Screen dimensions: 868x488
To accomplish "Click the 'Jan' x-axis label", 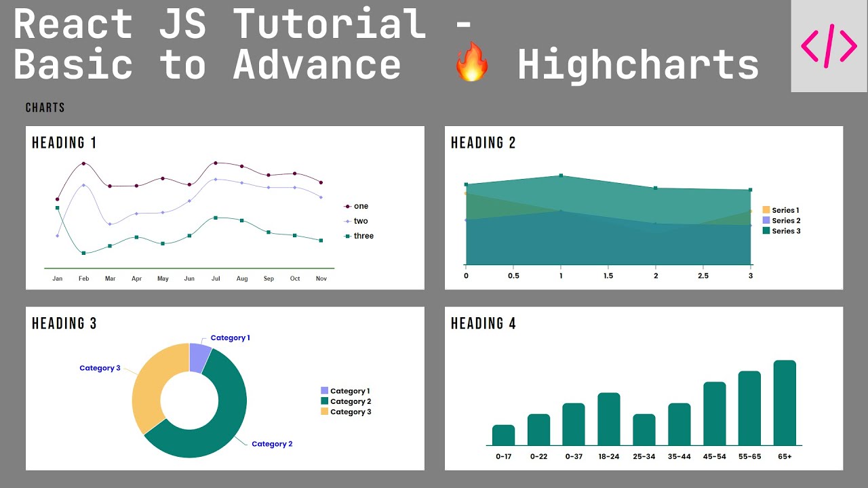I will click(58, 279).
